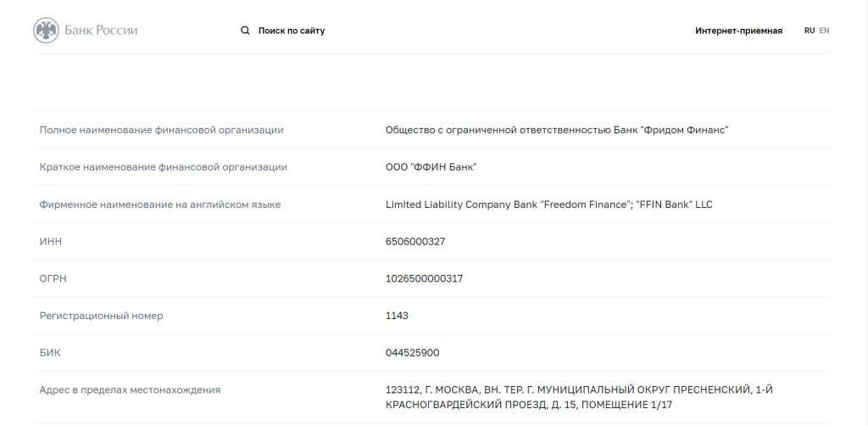Select the ИНН value 6506000327
Screen dimensions: 868x426
coord(415,242)
